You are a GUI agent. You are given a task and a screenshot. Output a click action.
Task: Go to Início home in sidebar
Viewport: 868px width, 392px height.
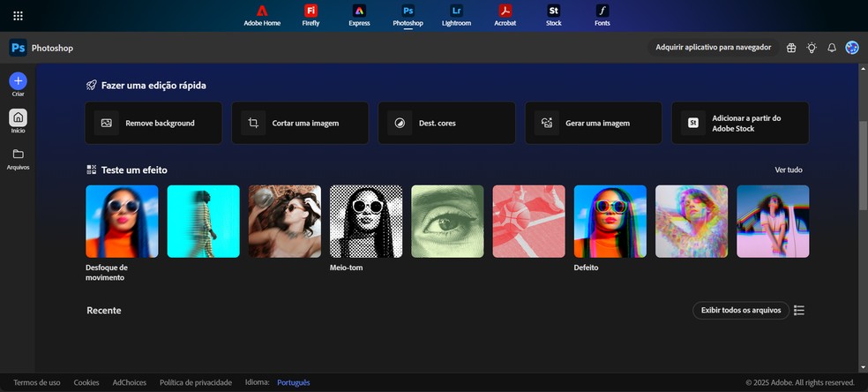point(18,117)
